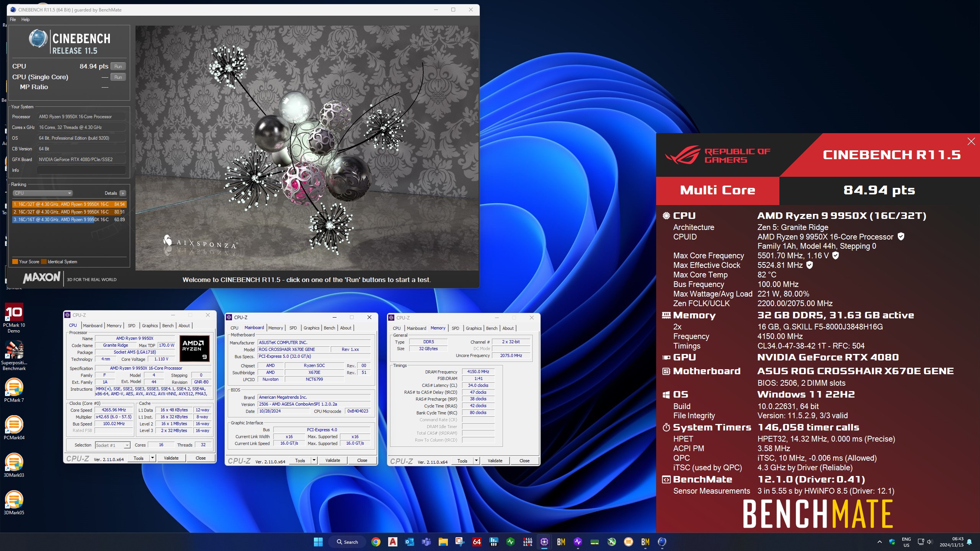Open the Snipping Tool taskbar icon

pyautogui.click(x=460, y=542)
